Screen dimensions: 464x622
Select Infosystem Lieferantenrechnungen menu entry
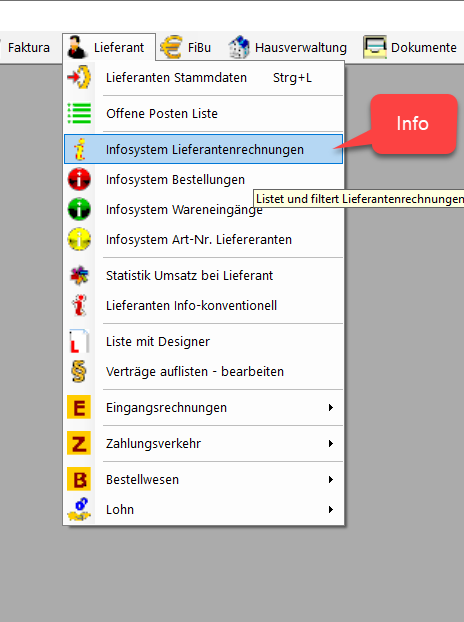tap(203, 149)
